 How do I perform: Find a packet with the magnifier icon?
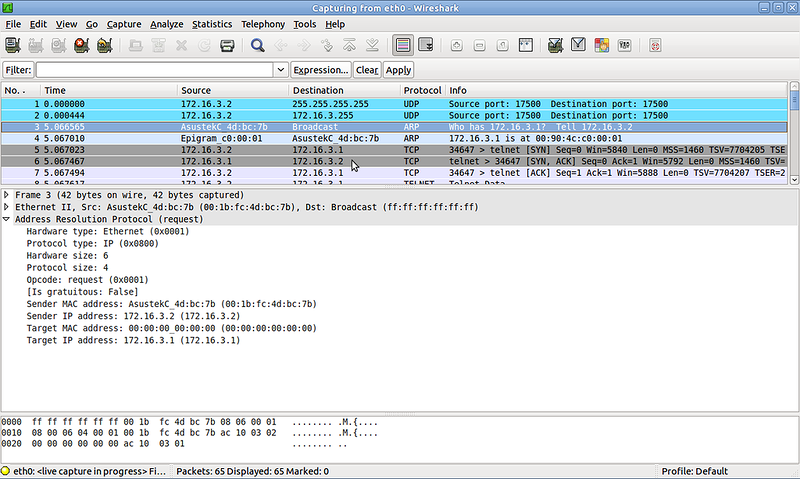258,45
